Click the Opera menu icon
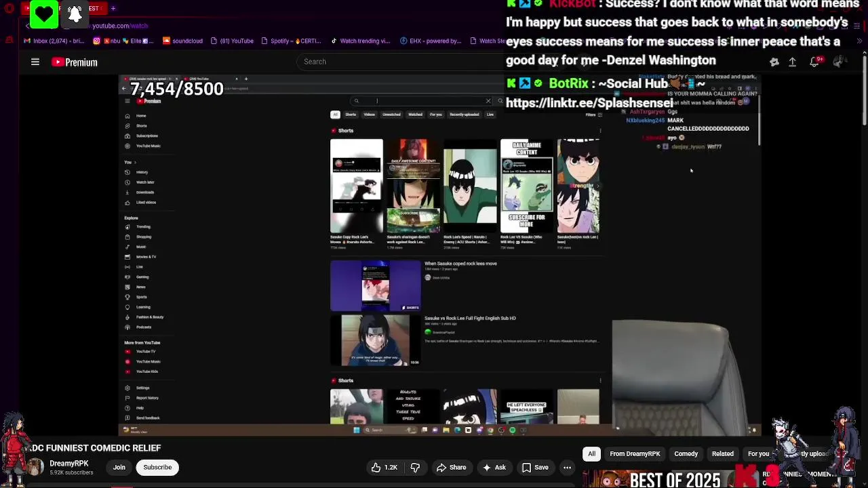The image size is (868, 488). (x=9, y=8)
